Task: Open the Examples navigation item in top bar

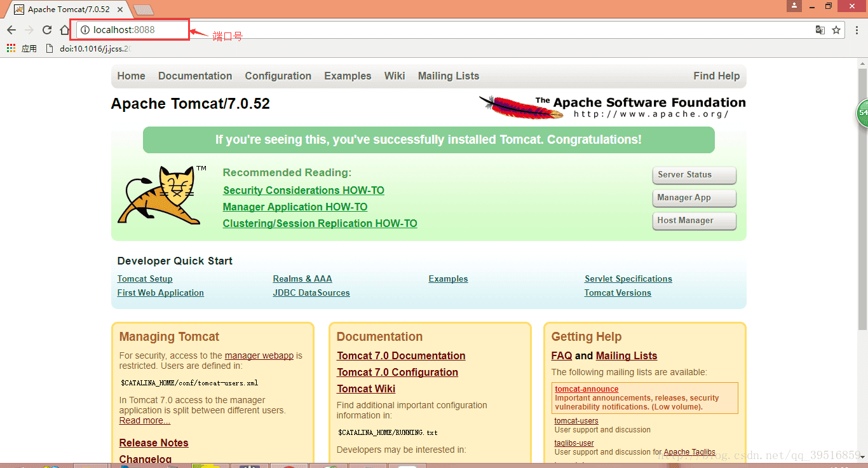Action: pos(348,76)
